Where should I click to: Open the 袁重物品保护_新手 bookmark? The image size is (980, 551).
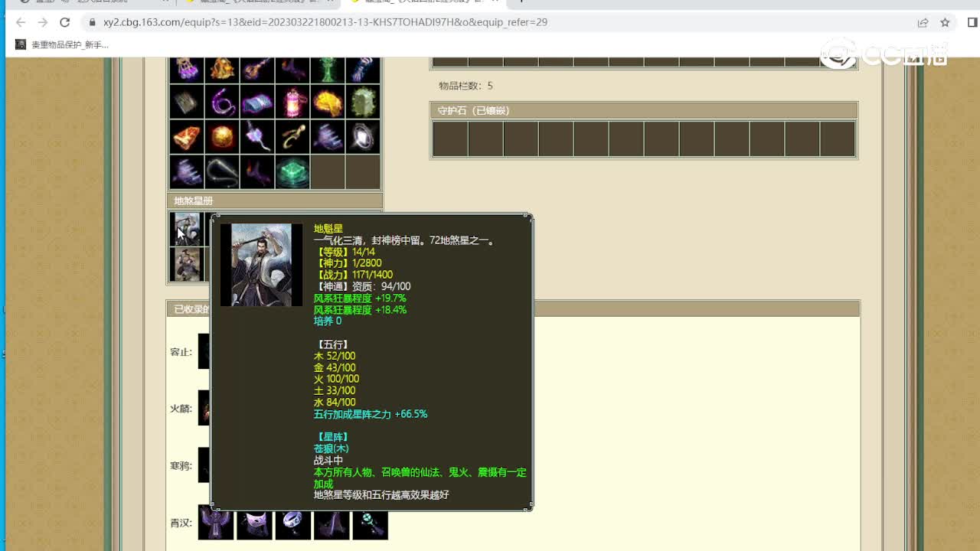(62, 44)
